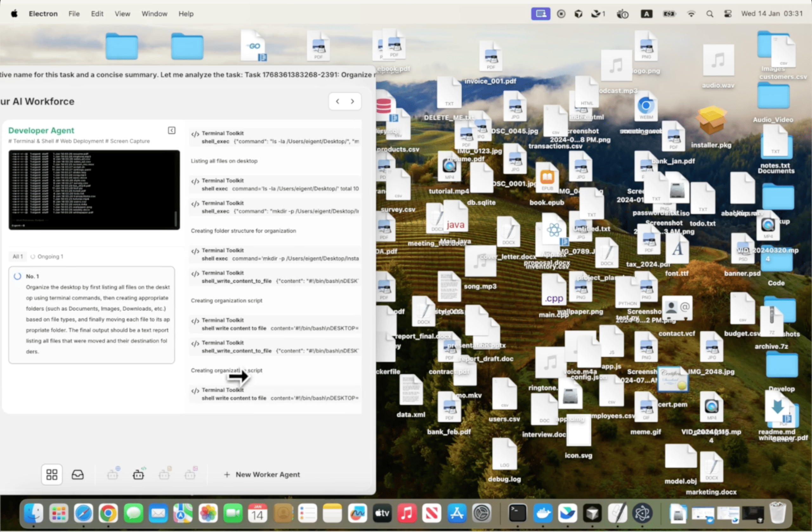812x532 pixels.
Task: Select the agent robot with blue globe badge
Action: click(x=113, y=474)
